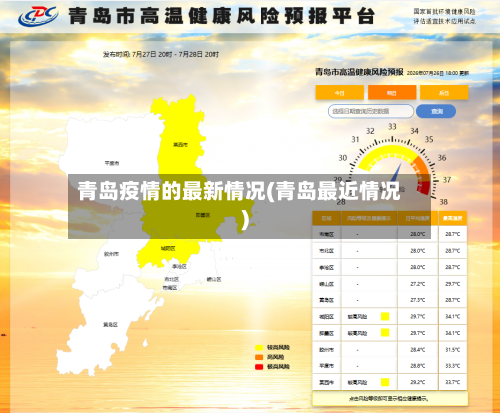Image resolution: width=500 pixels, height=413 pixels.
Task: Click the 28.8°C average temperature for 平度市
Action: point(418,366)
